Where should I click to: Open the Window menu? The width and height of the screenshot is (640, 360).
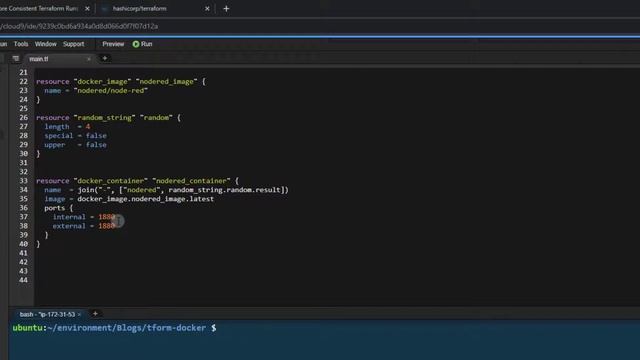click(45, 44)
